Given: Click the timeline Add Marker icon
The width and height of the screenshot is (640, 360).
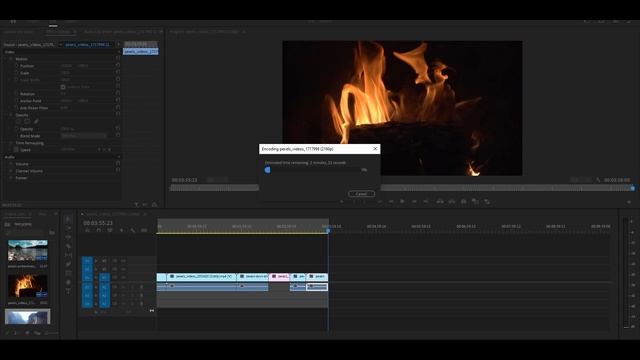Looking at the screenshot, I should click(121, 231).
